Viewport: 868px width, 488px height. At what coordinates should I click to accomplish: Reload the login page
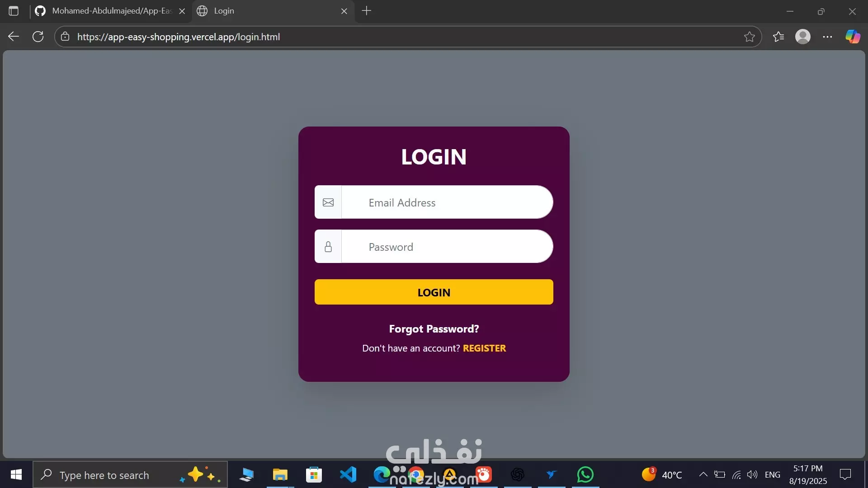[38, 37]
